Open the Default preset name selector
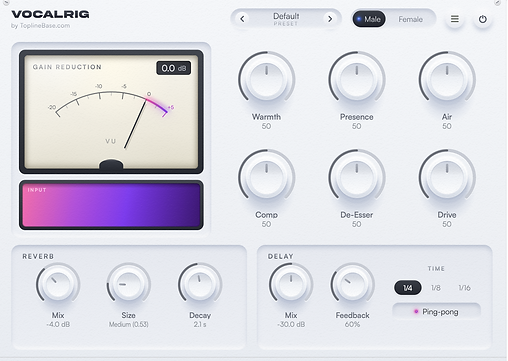The width and height of the screenshot is (508, 361). (x=286, y=19)
